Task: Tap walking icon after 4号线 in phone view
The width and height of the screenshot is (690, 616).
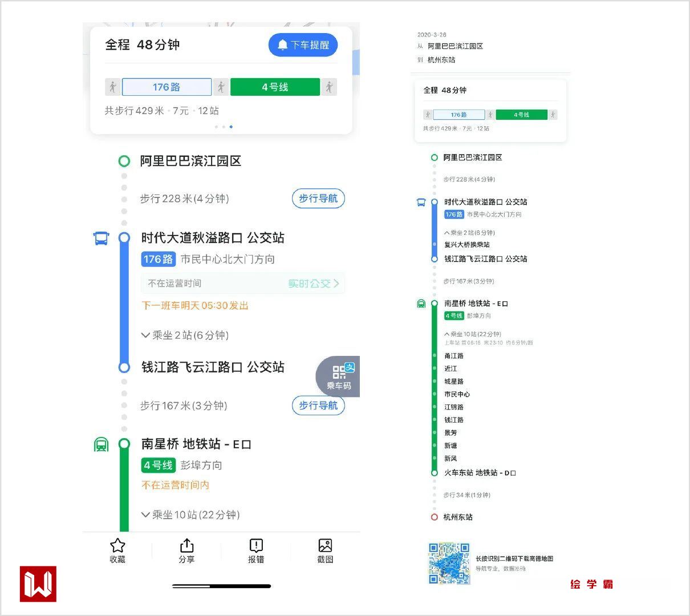Action: (x=329, y=87)
